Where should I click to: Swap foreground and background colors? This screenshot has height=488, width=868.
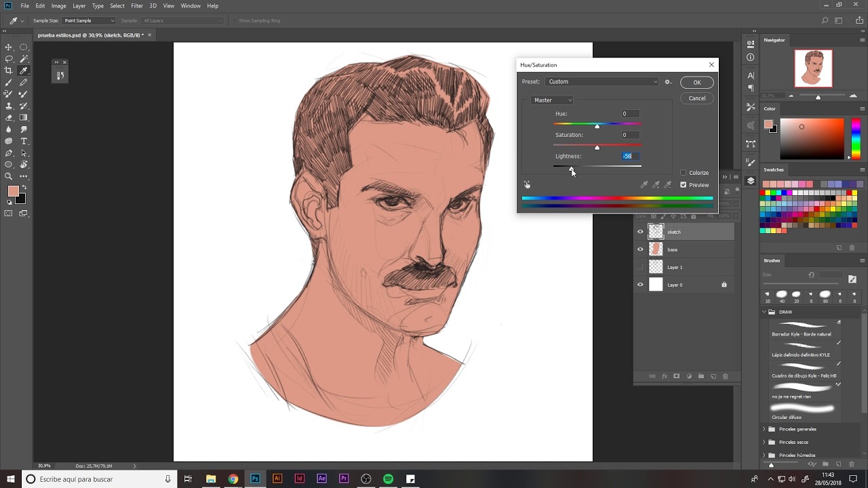24,188
